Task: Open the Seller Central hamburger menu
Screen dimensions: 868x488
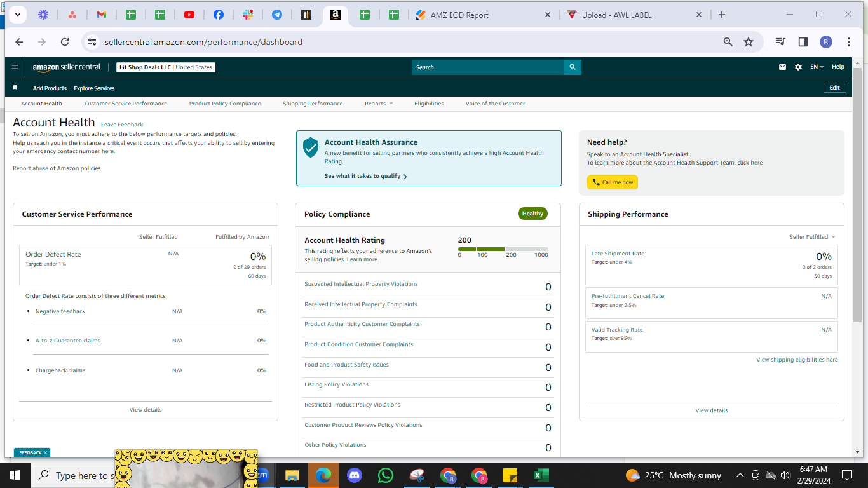Action: click(15, 67)
